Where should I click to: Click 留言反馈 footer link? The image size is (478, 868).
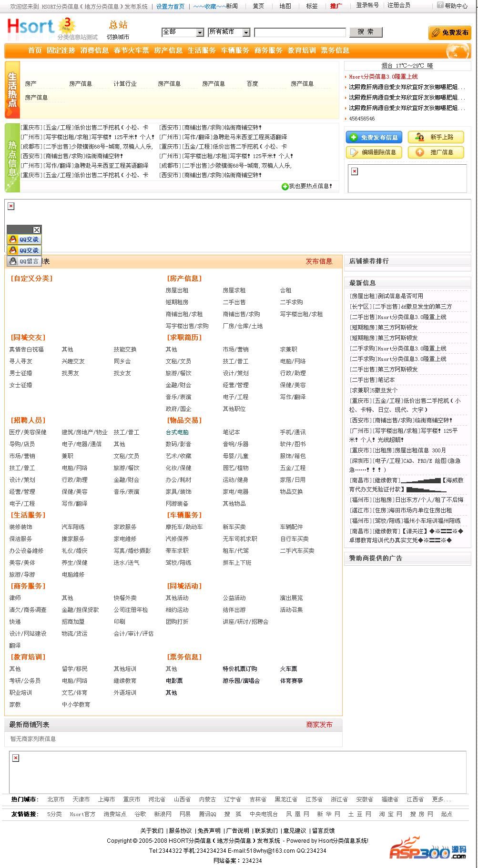click(323, 831)
